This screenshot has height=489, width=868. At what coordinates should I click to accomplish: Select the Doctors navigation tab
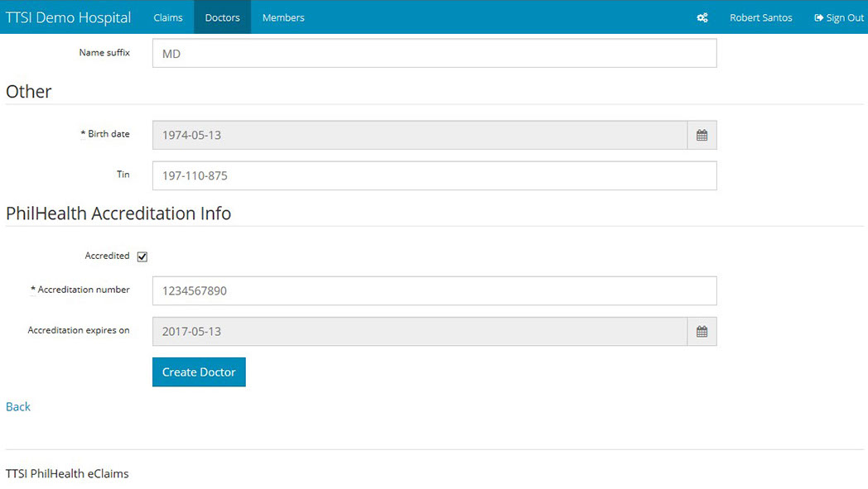coord(222,18)
